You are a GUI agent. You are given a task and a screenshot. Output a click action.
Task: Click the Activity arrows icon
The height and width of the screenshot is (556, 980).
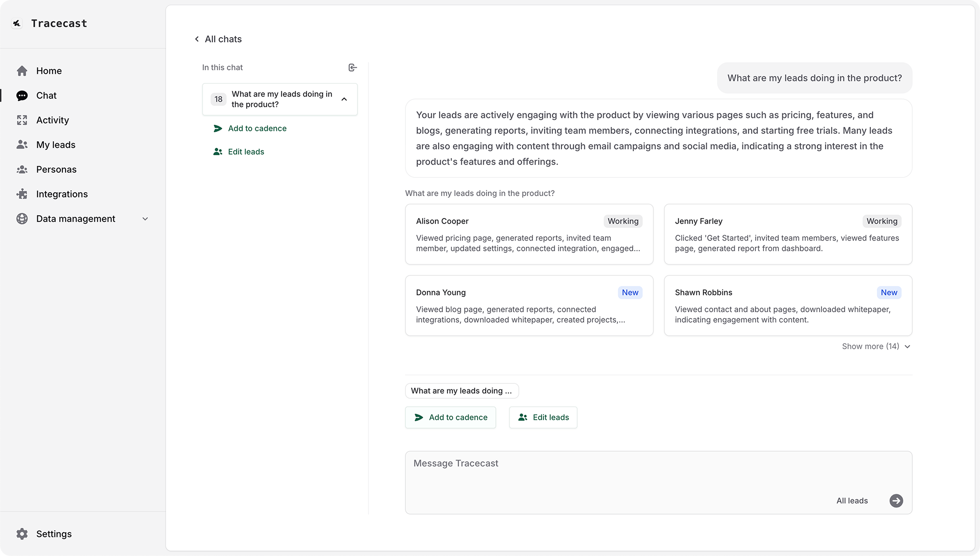(22, 120)
